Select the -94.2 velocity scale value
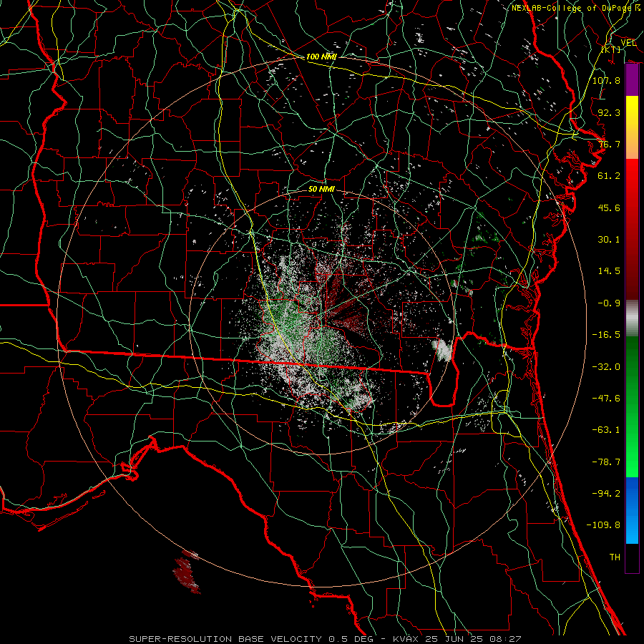The width and height of the screenshot is (644, 644). tap(606, 494)
